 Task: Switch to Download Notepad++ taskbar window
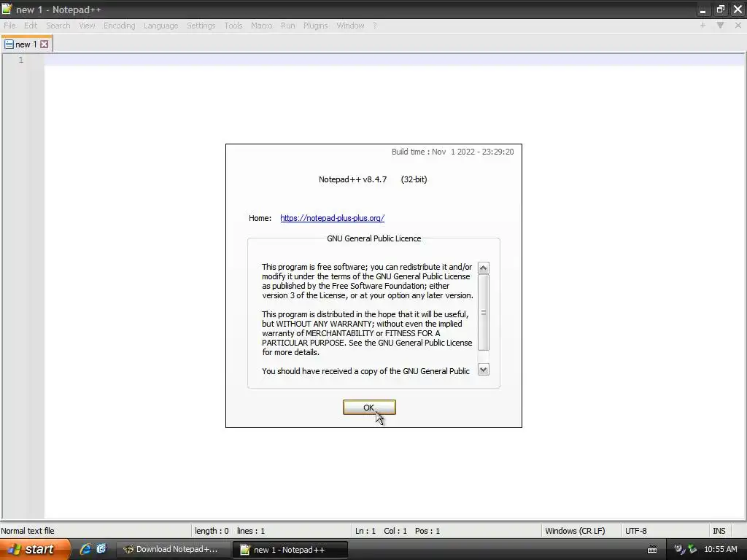click(x=172, y=550)
